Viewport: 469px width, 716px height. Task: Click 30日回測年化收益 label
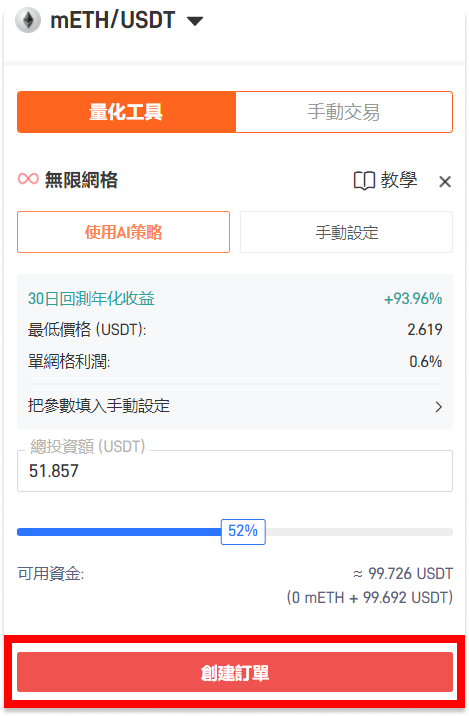click(x=91, y=299)
